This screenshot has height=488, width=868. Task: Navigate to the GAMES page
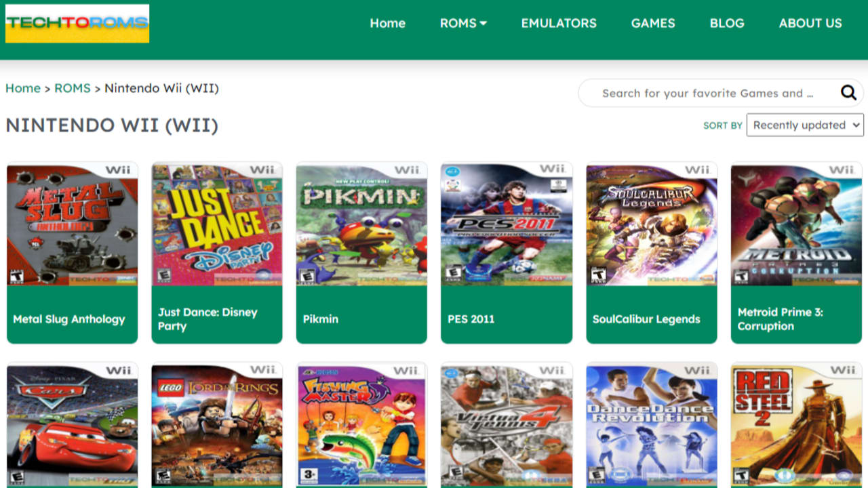[653, 23]
